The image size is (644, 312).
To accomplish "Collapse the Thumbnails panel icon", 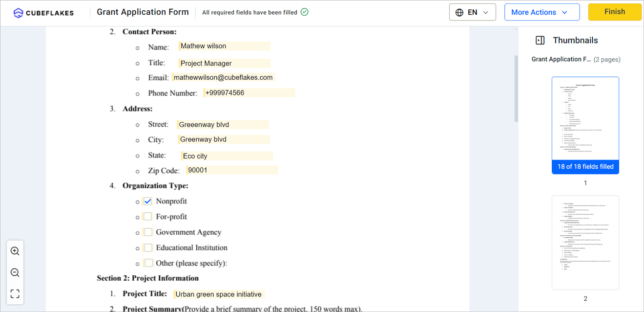I will pyautogui.click(x=540, y=41).
